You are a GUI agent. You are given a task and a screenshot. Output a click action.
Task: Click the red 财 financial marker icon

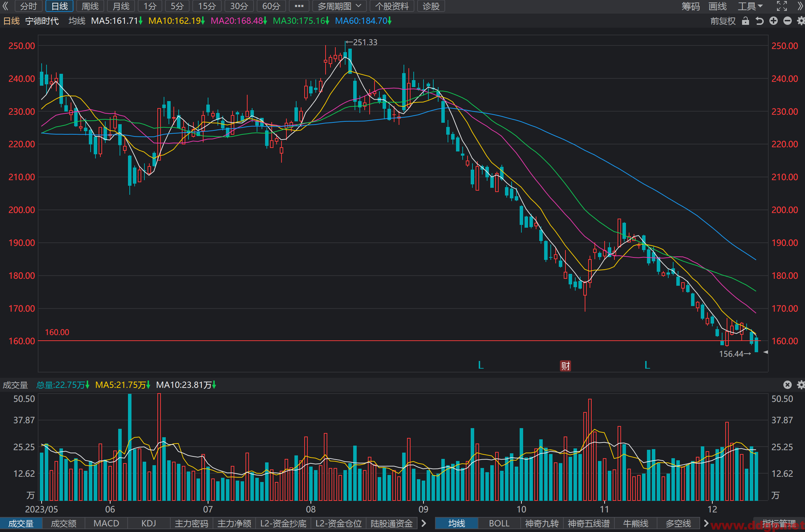click(x=565, y=366)
